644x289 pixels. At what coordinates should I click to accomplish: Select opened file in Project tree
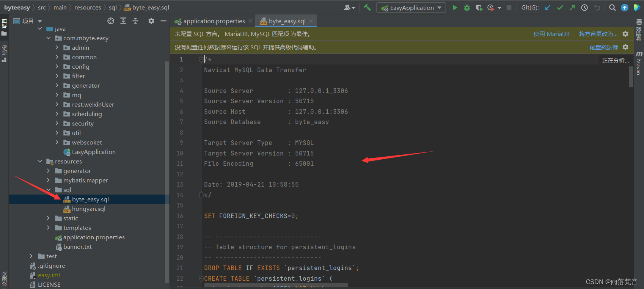(111, 21)
